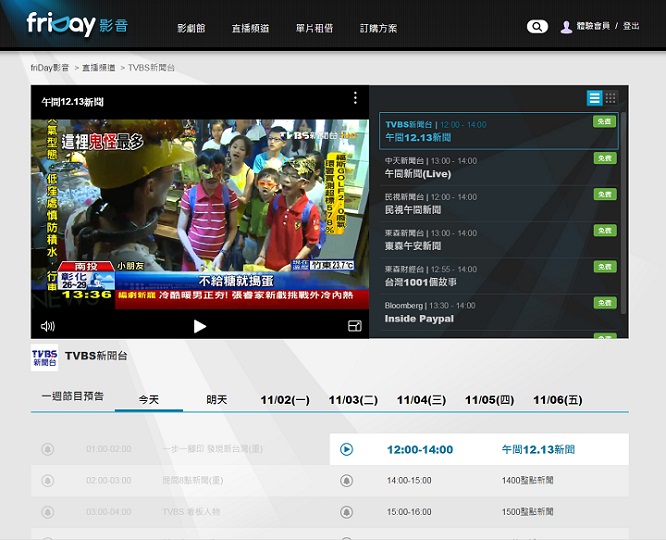Select the 11/06(五) schedule tab
The height and width of the screenshot is (540, 666).
tap(558, 400)
